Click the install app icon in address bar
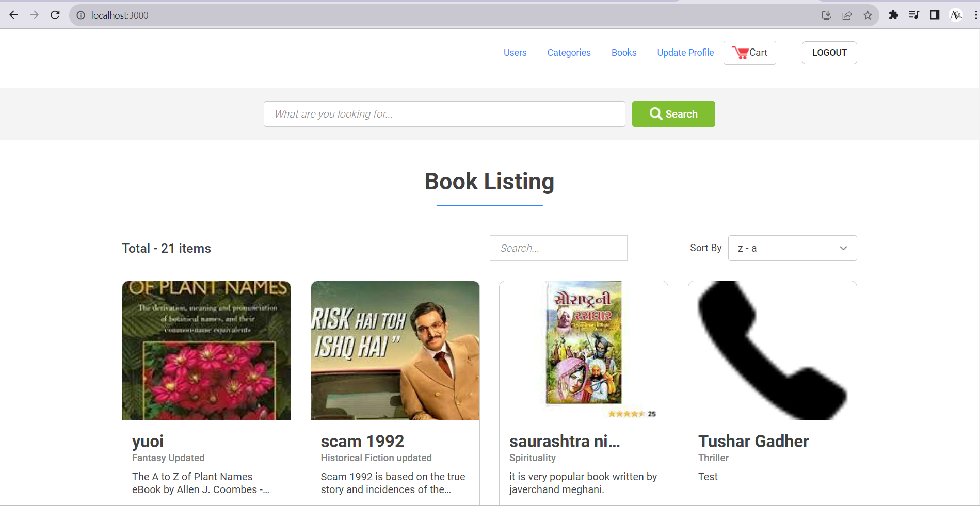Image resolution: width=980 pixels, height=506 pixels. click(826, 15)
